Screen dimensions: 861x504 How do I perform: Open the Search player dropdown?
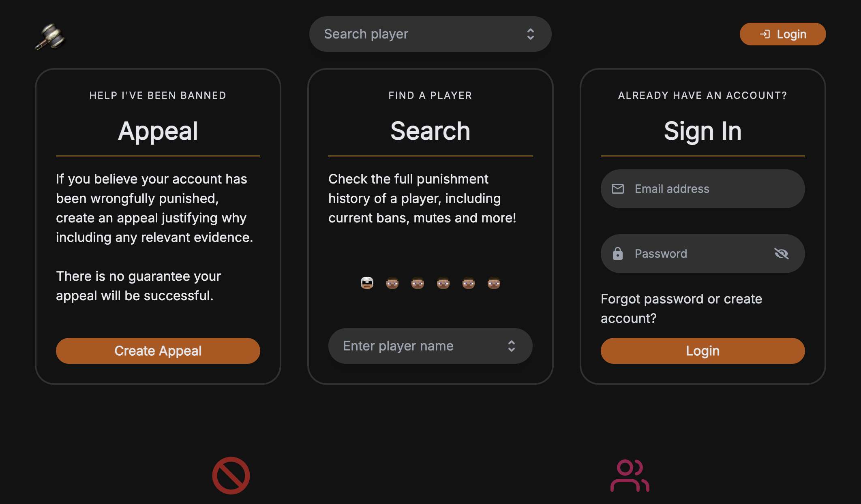430,34
